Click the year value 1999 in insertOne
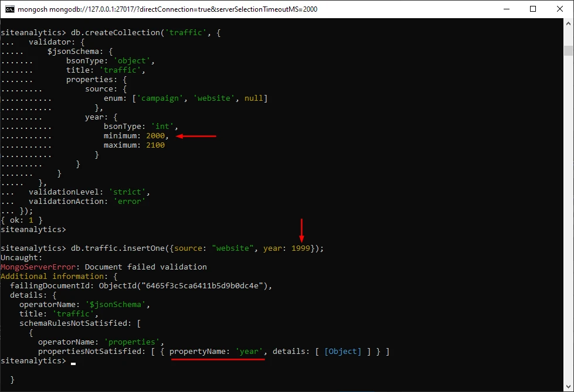The image size is (574, 392). click(x=301, y=248)
